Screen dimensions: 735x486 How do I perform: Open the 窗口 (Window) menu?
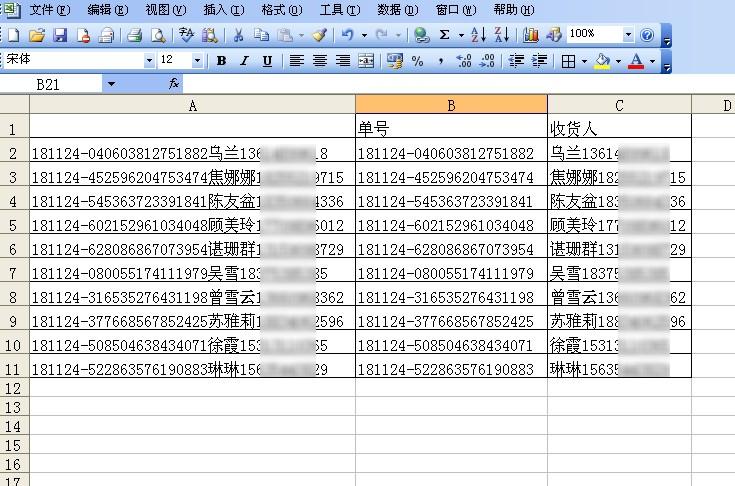(456, 9)
